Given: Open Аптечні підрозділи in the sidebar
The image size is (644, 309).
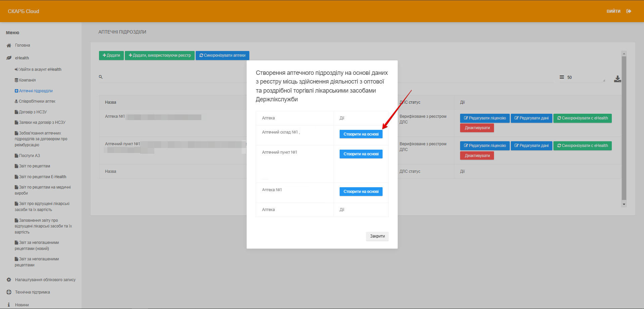Looking at the screenshot, I should click(x=36, y=91).
